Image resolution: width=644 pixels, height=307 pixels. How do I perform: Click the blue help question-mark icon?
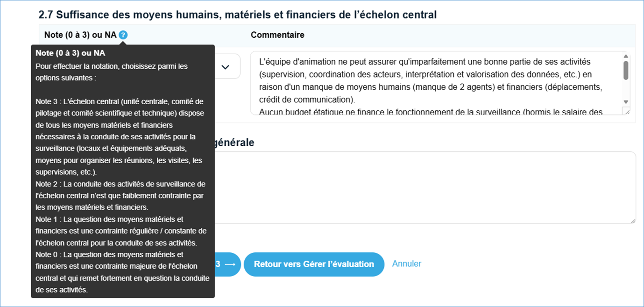point(123,35)
